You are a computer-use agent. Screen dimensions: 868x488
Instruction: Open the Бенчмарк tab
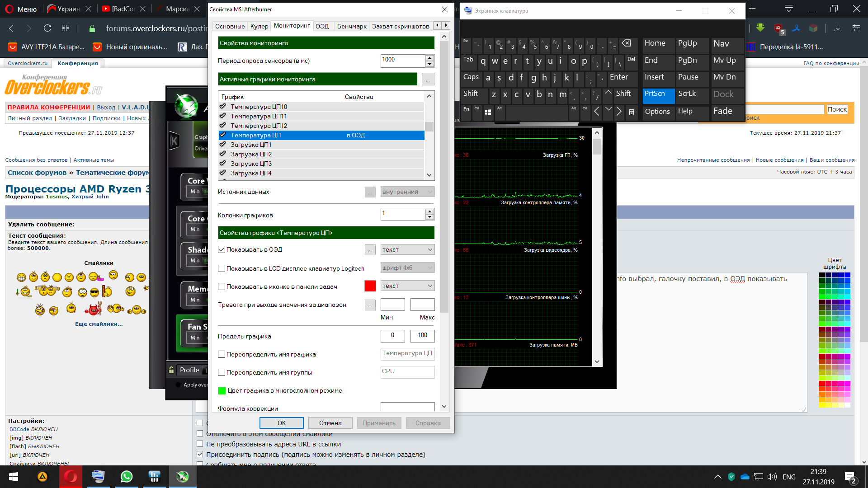(x=351, y=26)
